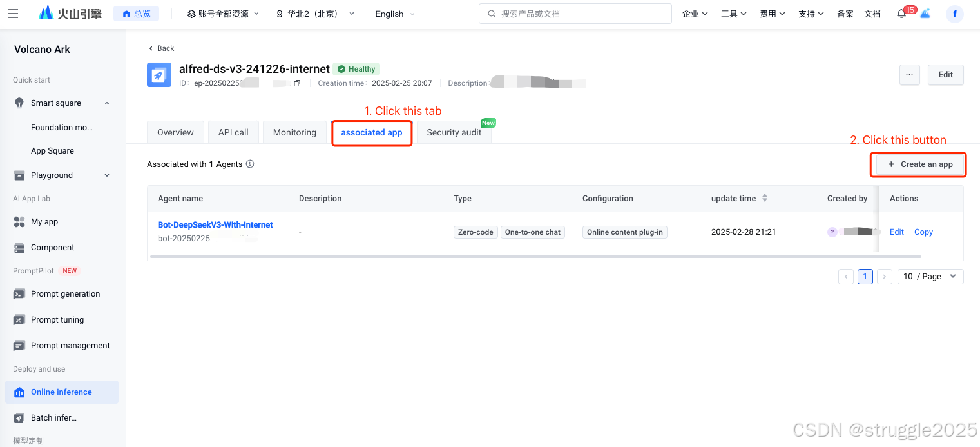Click info icon next to Agents
The width and height of the screenshot is (980, 447).
coord(250,164)
